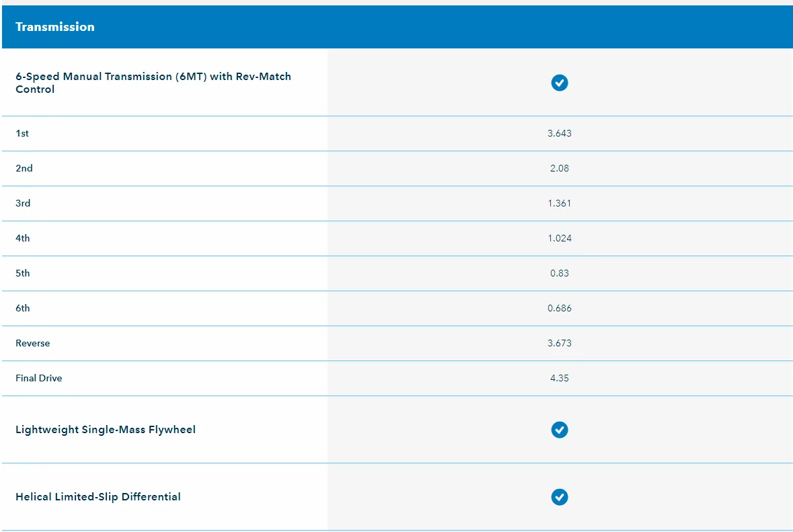Click the 6th gear ratio value 0.686

tap(559, 309)
